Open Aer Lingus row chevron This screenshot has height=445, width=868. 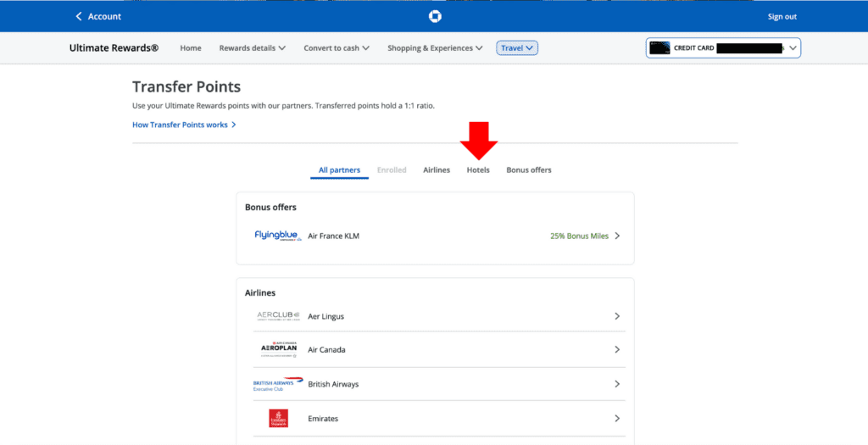pos(617,316)
